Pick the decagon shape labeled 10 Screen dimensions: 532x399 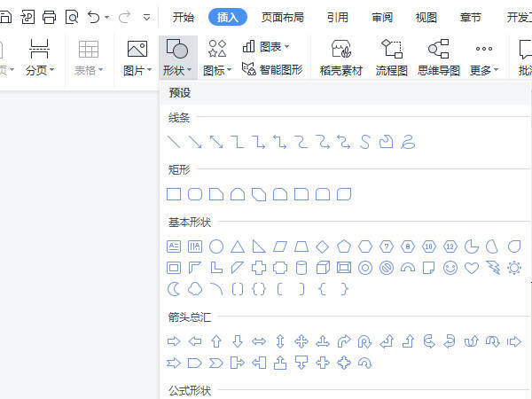(429, 246)
